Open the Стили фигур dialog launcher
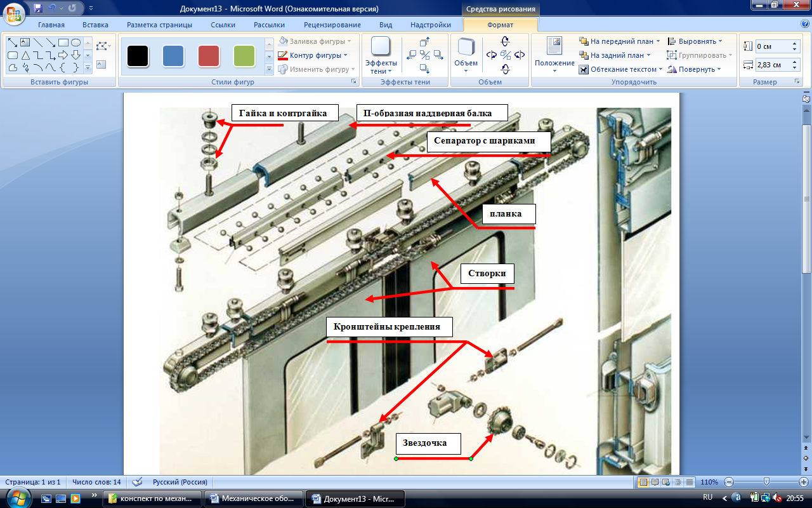The height and width of the screenshot is (508, 812). (354, 82)
